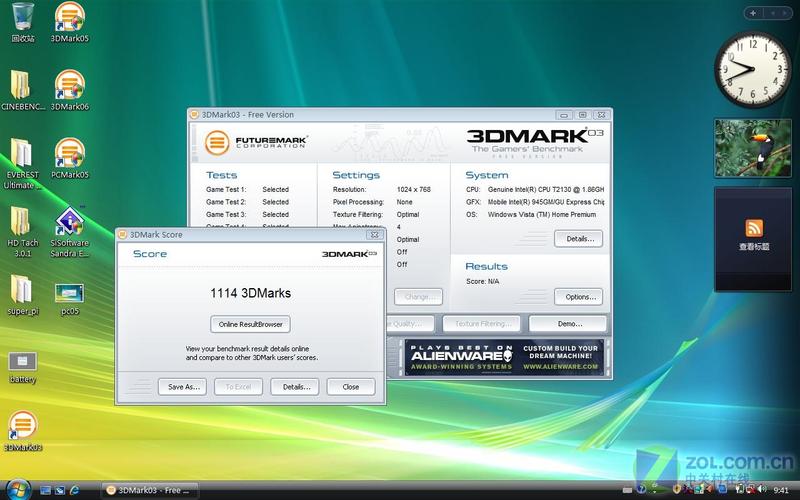Click the Game Test 3 Selected row
Screen dimensions: 800x500
(x=247, y=214)
